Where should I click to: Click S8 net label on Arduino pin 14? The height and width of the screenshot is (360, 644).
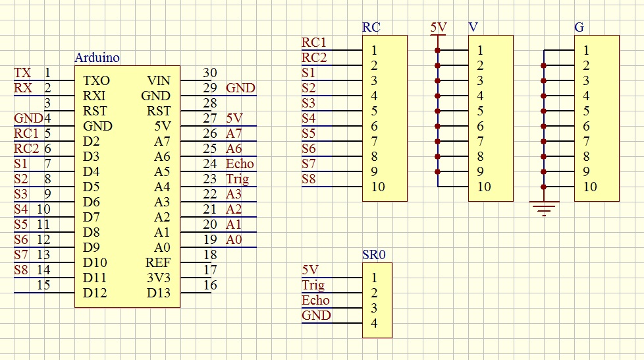coord(21,270)
